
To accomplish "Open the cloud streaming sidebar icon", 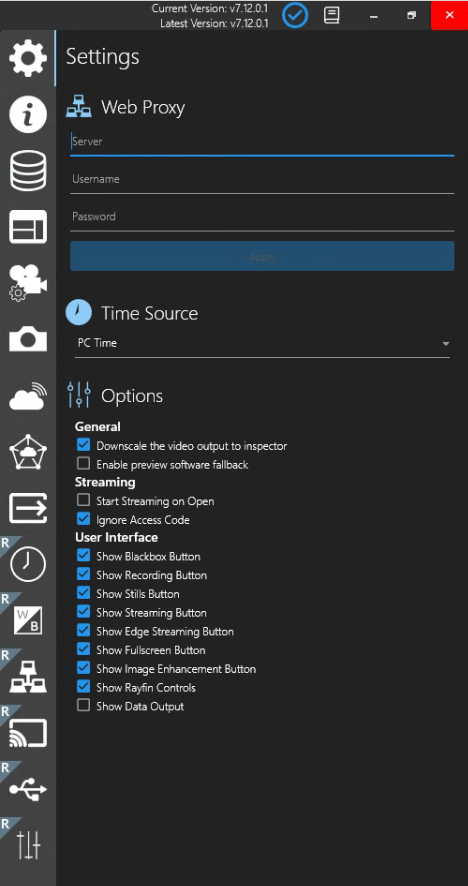I will point(28,396).
